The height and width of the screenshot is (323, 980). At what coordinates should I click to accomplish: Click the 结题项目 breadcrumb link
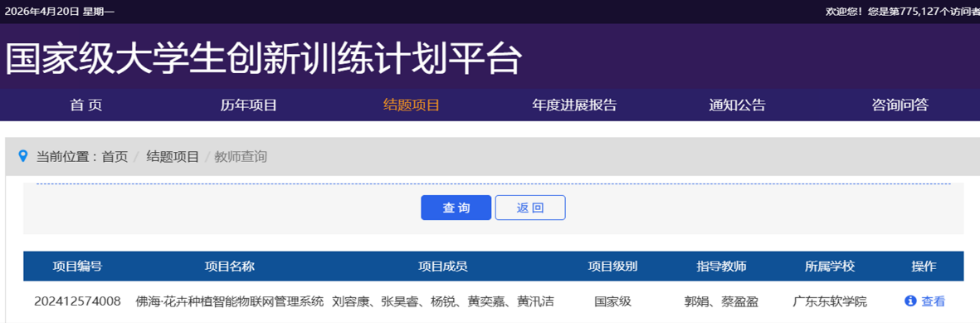pos(173,156)
